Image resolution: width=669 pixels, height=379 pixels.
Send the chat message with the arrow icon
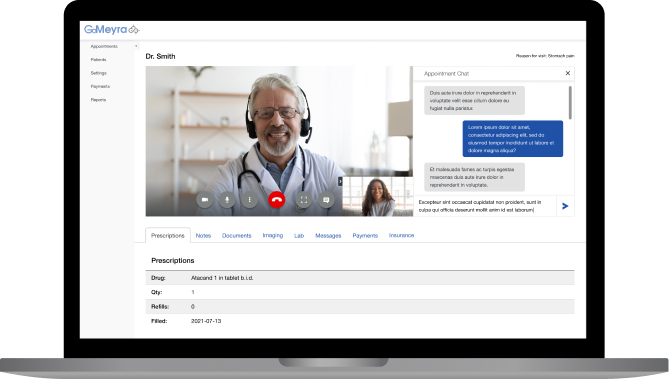(x=565, y=206)
